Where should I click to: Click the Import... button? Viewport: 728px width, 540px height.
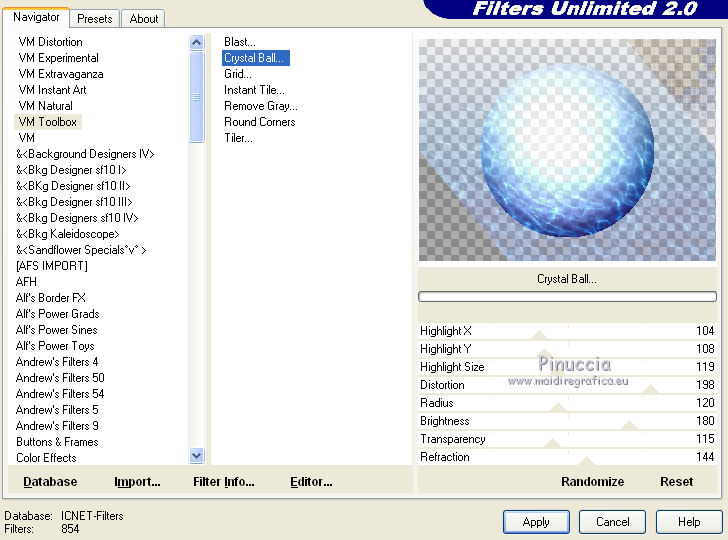click(x=137, y=482)
